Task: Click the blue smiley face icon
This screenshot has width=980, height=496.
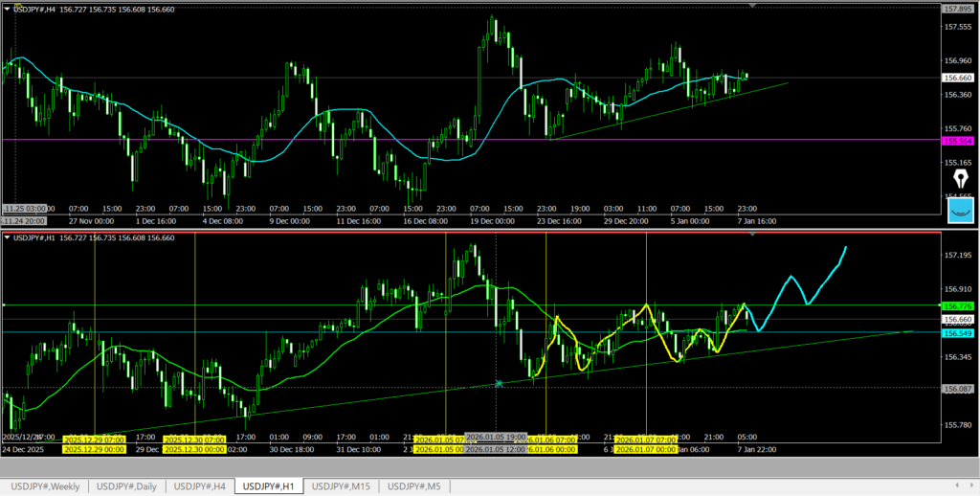Action: click(x=960, y=211)
